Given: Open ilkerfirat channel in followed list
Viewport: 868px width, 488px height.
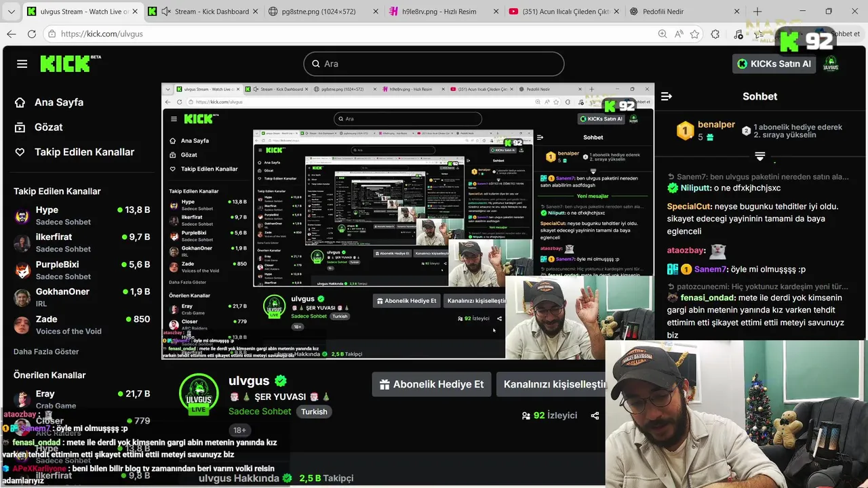Looking at the screenshot, I should tap(83, 243).
